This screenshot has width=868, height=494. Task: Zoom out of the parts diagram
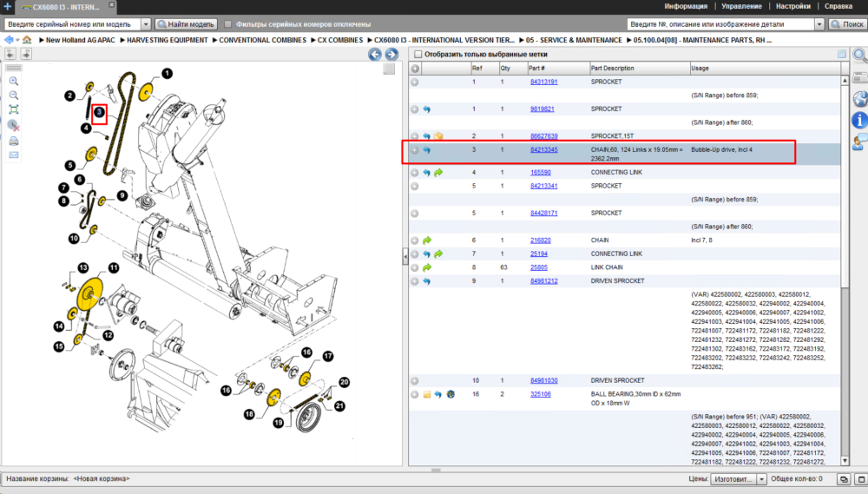[x=14, y=96]
